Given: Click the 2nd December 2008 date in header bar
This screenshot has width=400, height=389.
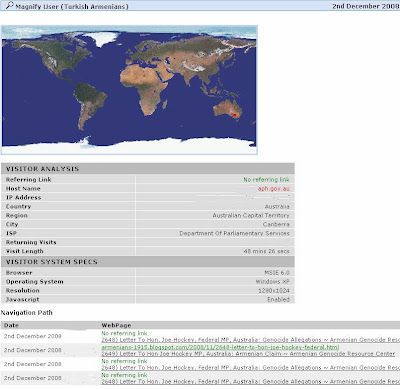Looking at the screenshot, I should coord(366,6).
